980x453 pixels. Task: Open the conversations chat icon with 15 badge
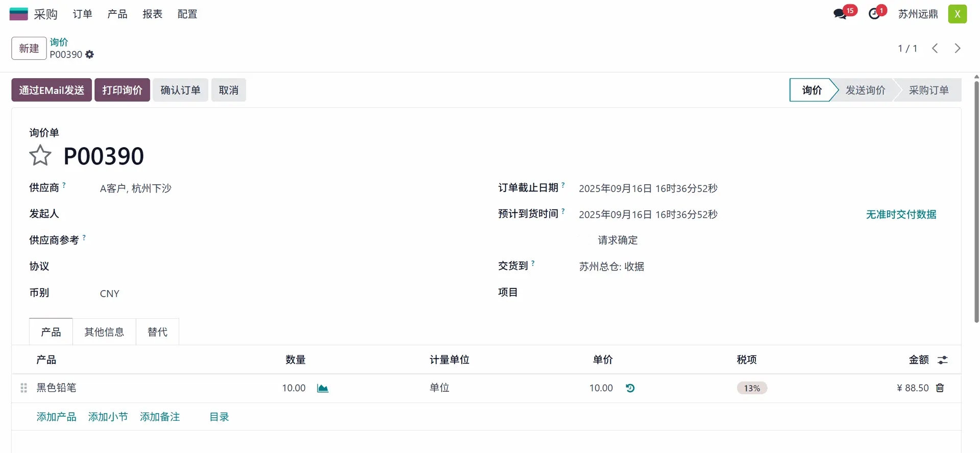pos(840,14)
